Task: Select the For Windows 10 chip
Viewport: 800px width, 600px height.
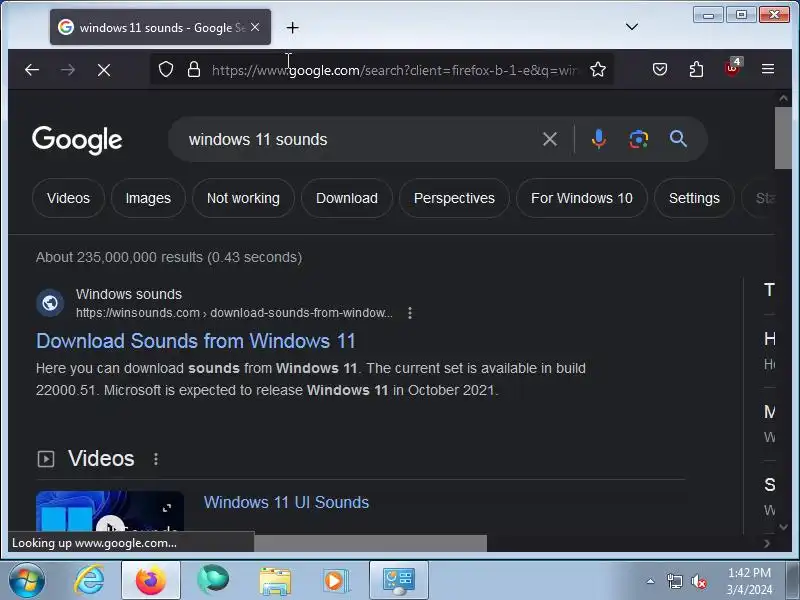Action: tap(582, 198)
